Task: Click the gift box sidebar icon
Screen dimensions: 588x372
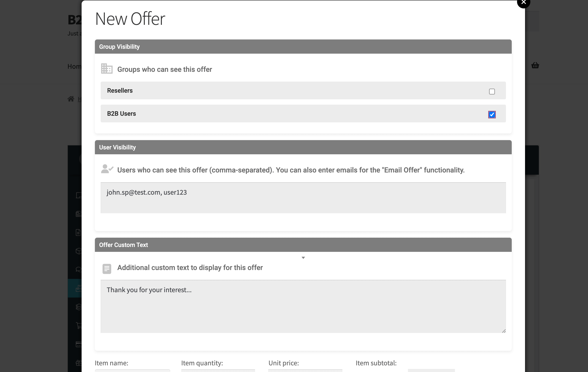Action: [78, 363]
